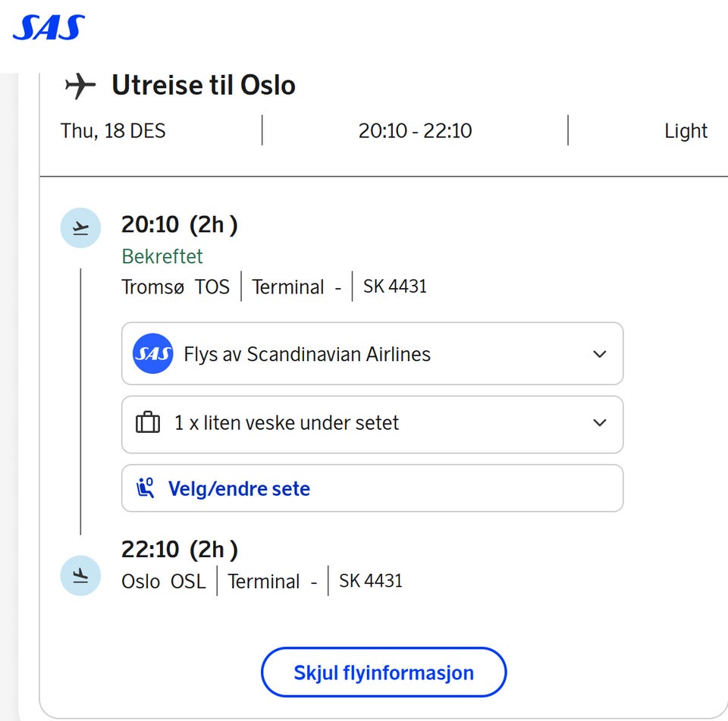The width and height of the screenshot is (728, 721).
Task: Open the Flys av Scandinavian Airlines details row
Action: [x=372, y=354]
